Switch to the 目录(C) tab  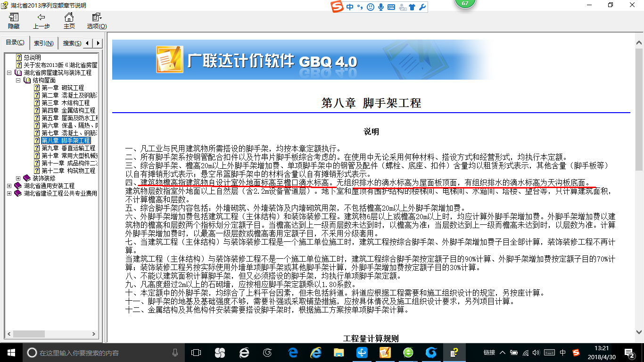(15, 43)
